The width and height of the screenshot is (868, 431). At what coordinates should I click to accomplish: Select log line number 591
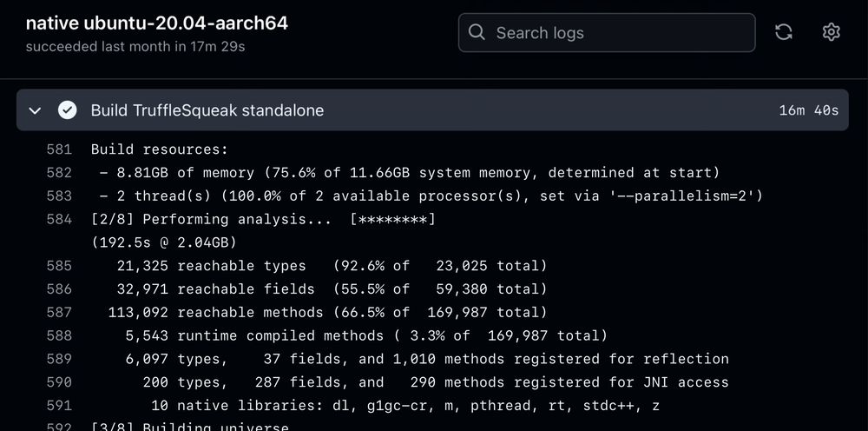(59, 405)
